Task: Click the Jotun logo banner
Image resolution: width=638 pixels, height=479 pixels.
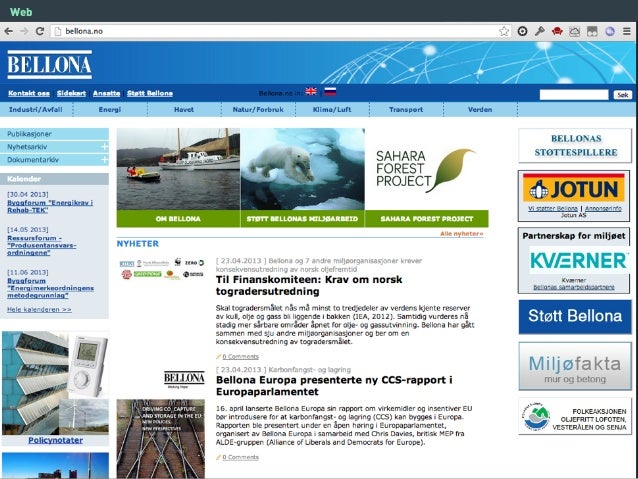Action: pyautogui.click(x=574, y=188)
